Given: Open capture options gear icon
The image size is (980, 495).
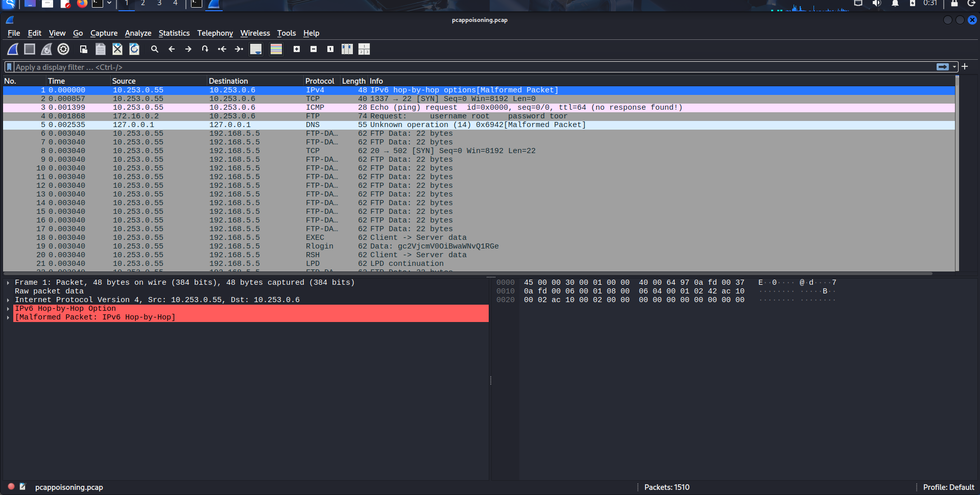Looking at the screenshot, I should [63, 49].
